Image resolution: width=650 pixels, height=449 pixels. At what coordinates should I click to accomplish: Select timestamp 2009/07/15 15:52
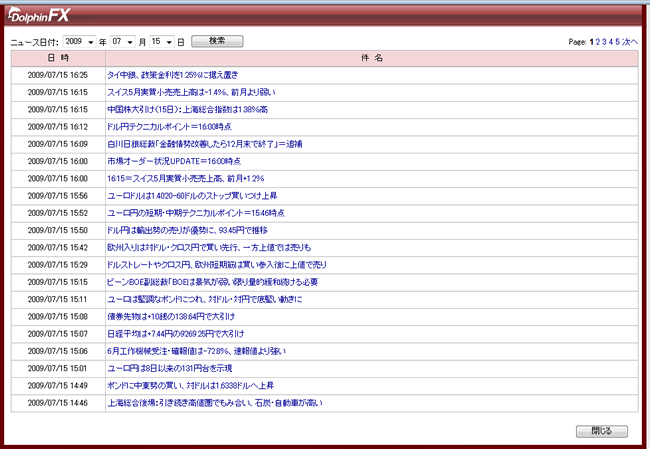(x=58, y=213)
